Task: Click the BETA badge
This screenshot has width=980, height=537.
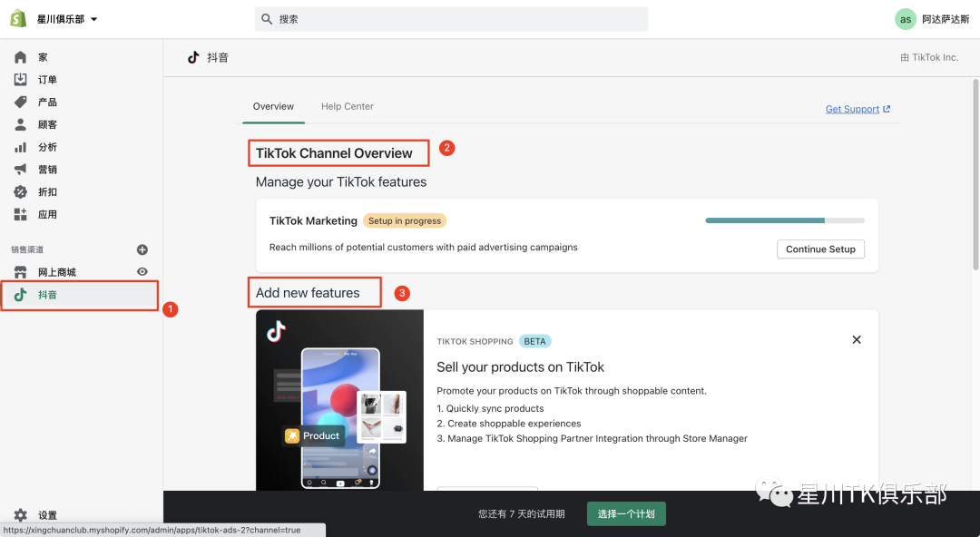Action: (534, 341)
